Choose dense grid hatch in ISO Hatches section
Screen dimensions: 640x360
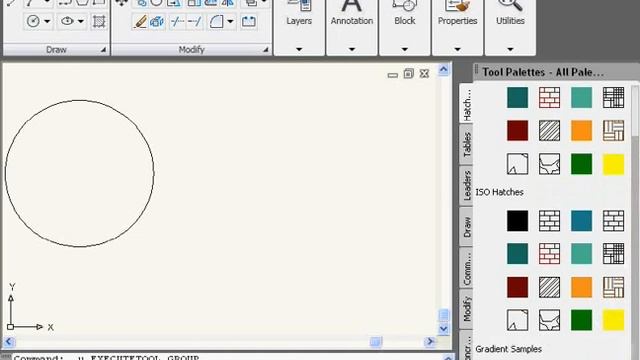coord(613,254)
